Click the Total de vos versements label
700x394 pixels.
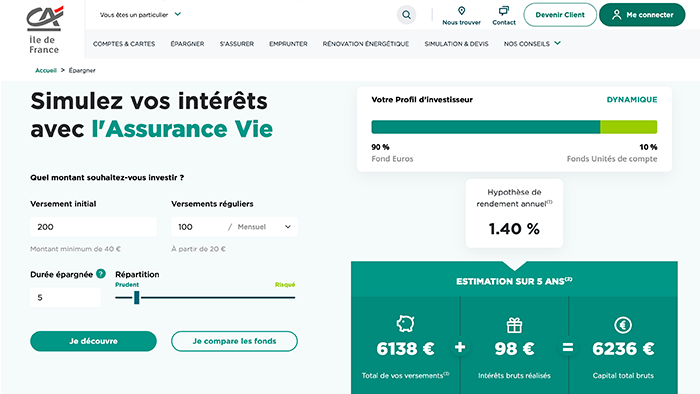[x=405, y=375]
